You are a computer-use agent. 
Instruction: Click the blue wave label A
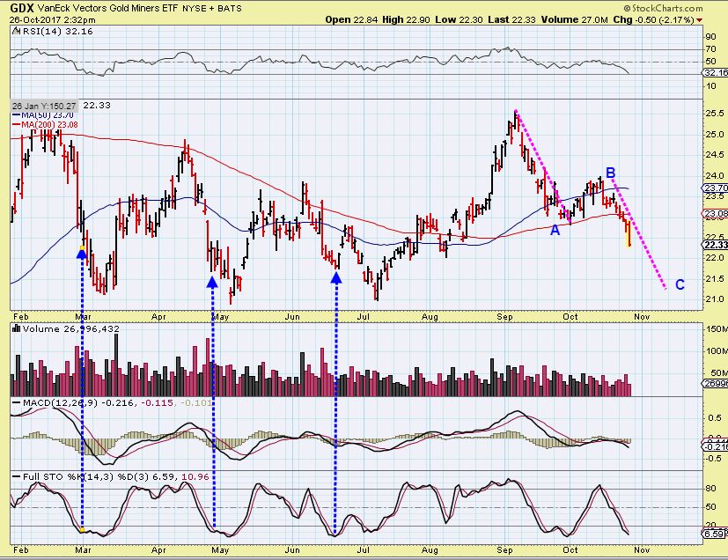click(555, 230)
